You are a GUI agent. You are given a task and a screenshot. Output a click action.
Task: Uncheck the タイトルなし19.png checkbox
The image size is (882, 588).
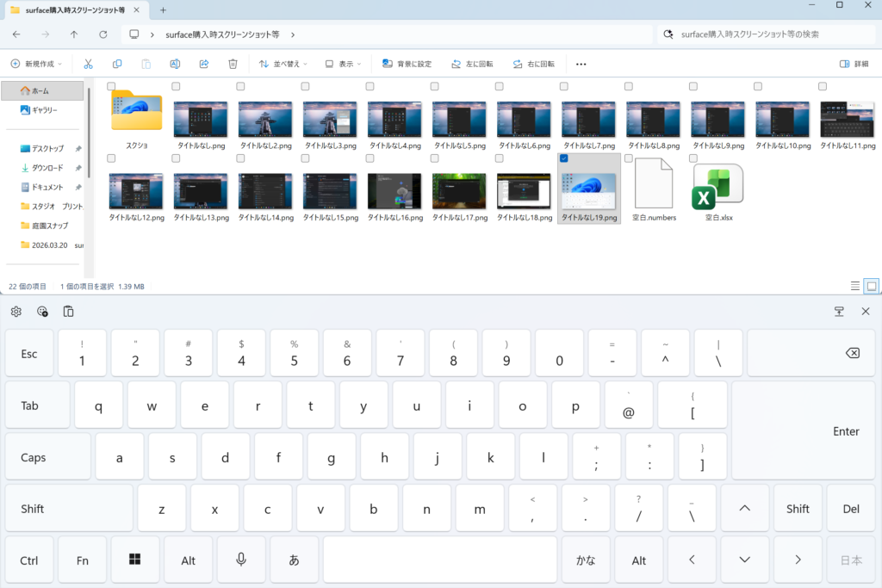point(563,158)
